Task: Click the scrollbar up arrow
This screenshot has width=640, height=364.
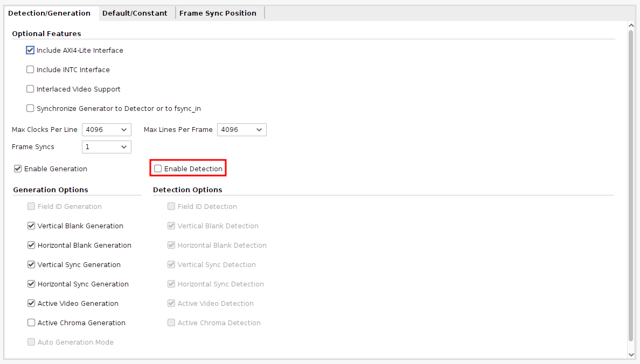Action: (631, 25)
